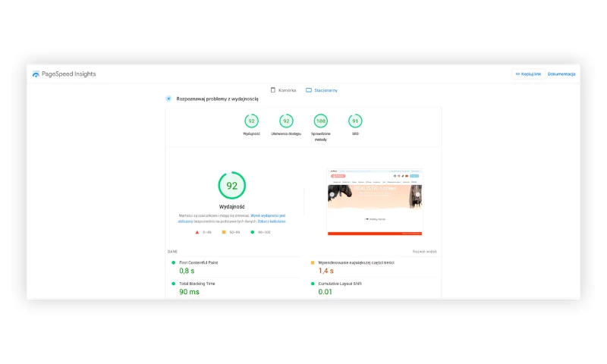Expand metrics with Rozwiń widok
The width and height of the screenshot is (607, 364).
pyautogui.click(x=424, y=251)
